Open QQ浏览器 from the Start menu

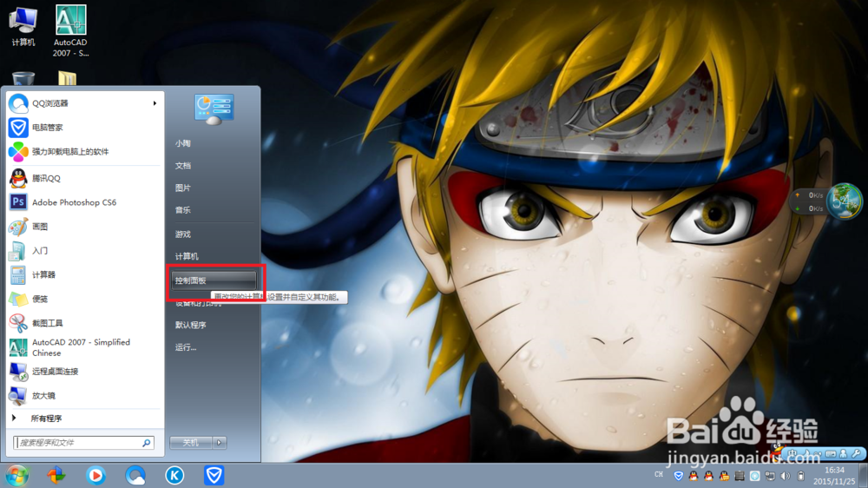pyautogui.click(x=83, y=103)
